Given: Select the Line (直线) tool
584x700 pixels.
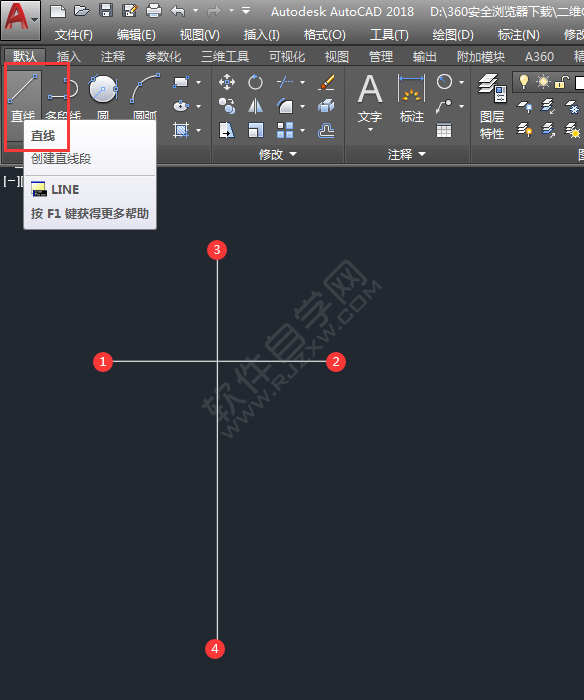Looking at the screenshot, I should tap(23, 96).
